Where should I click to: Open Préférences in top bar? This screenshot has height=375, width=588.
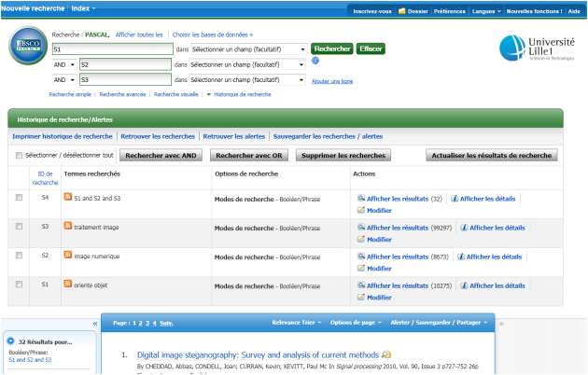point(450,11)
